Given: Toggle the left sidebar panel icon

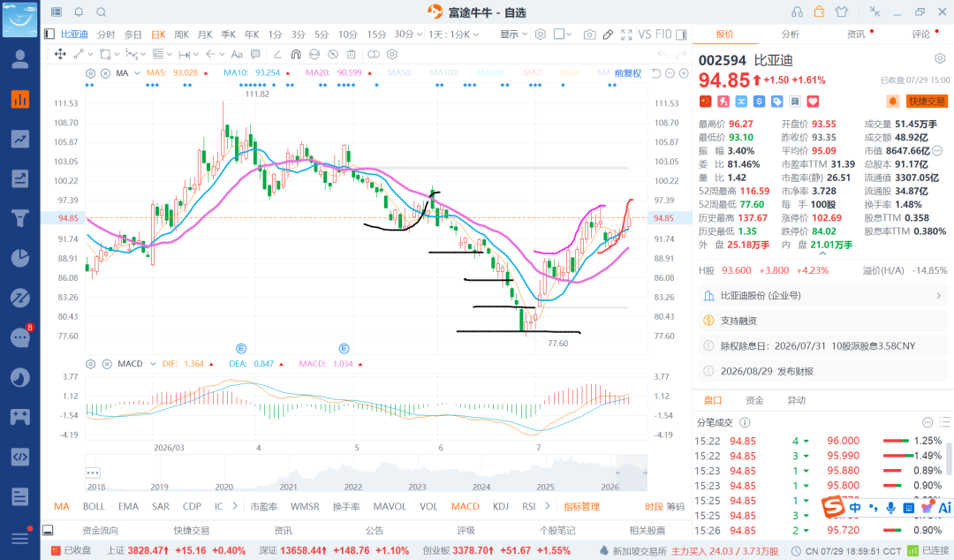Looking at the screenshot, I should (49, 34).
